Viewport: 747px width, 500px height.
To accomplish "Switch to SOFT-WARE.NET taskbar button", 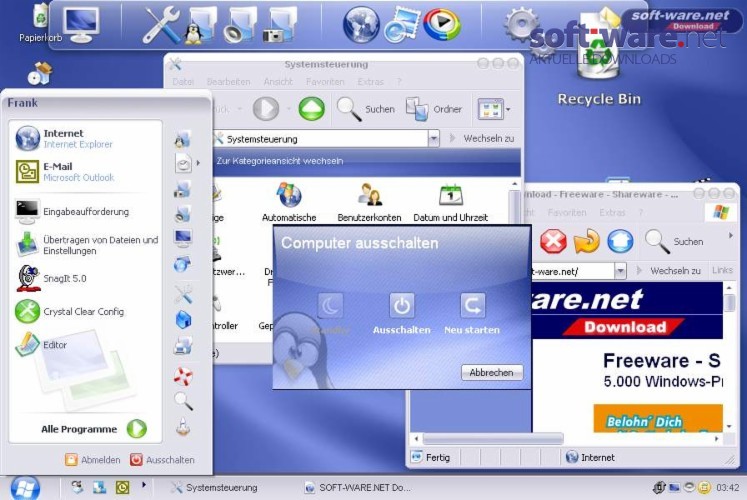I will pyautogui.click(x=357, y=488).
